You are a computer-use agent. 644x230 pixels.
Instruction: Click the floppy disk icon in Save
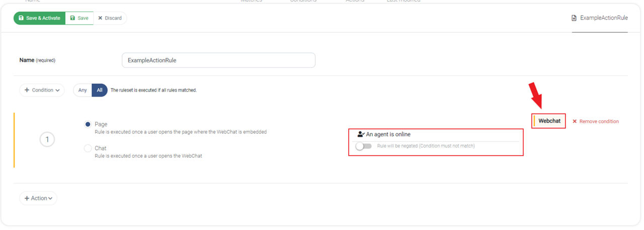tap(72, 18)
